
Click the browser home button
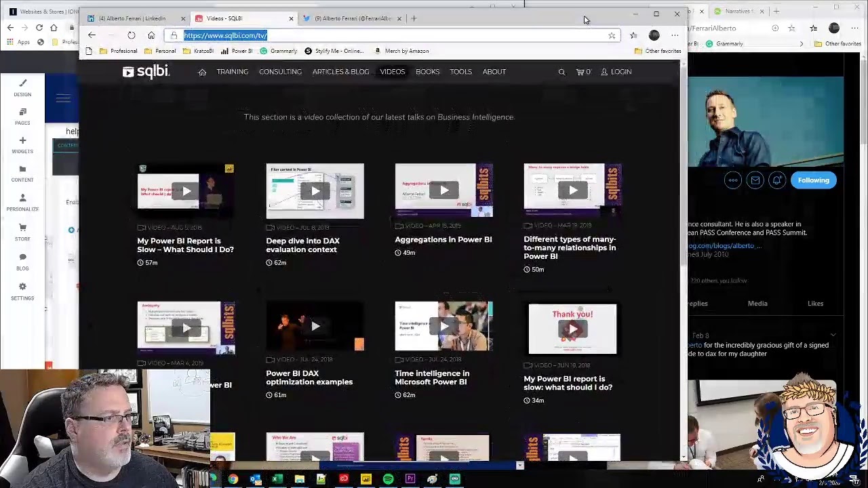151,35
